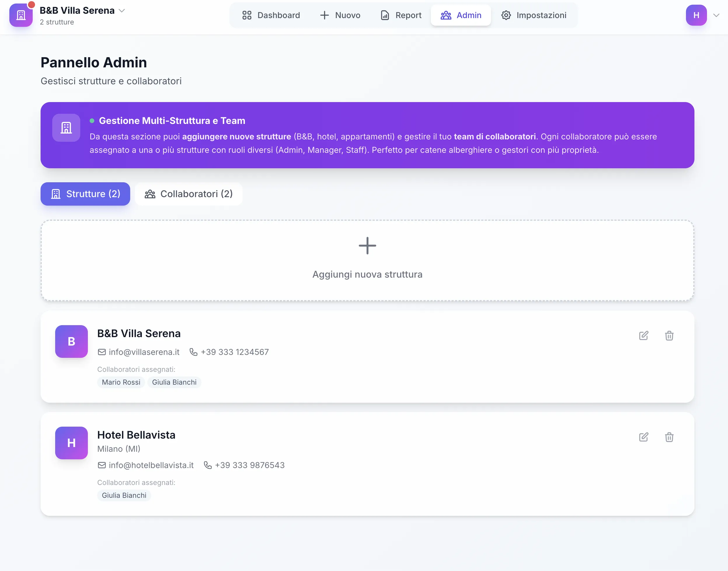Delete the B&B Villa Serena structure

point(669,336)
